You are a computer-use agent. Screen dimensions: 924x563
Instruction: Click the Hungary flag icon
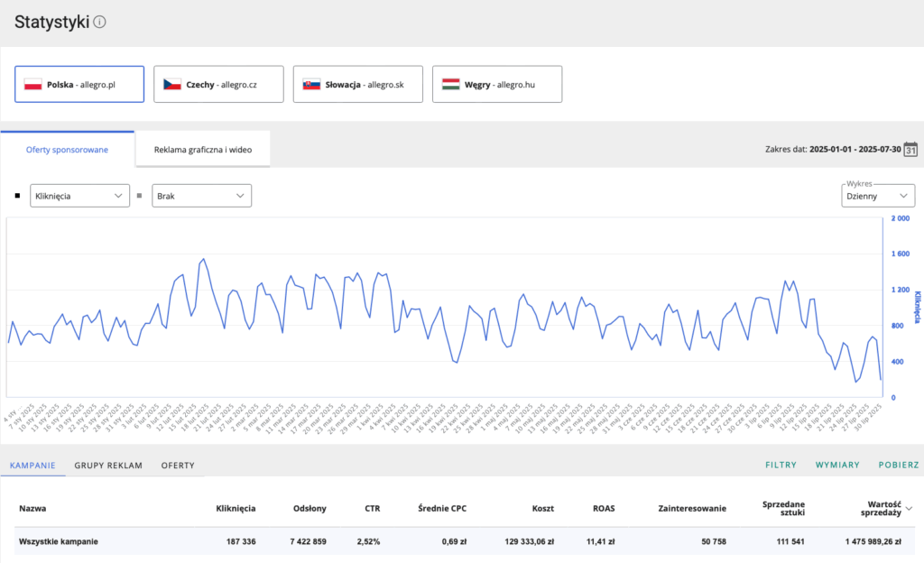(451, 84)
